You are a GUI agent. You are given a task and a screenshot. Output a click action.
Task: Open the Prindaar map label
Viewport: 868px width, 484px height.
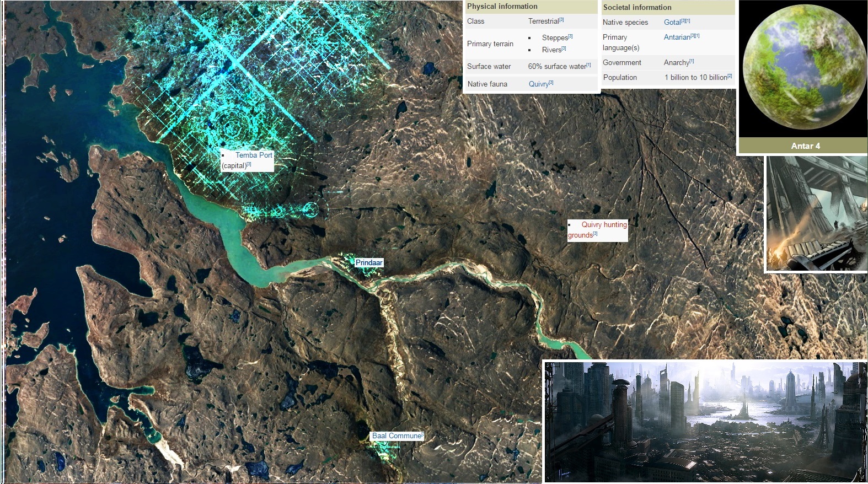tap(369, 263)
